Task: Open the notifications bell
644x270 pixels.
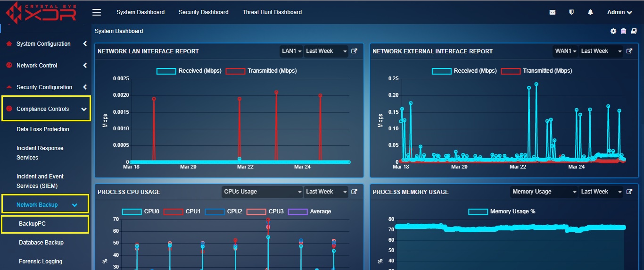Action: click(590, 12)
